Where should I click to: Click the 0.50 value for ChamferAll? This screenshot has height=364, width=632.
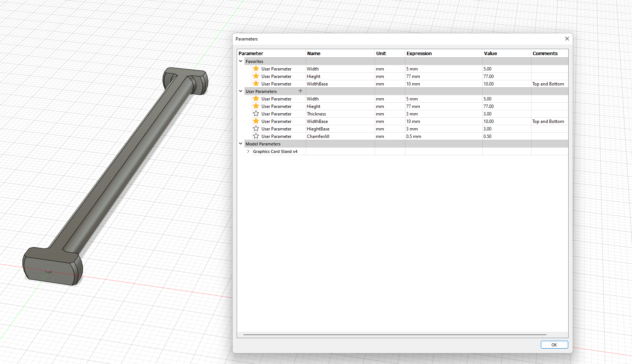click(x=507, y=136)
